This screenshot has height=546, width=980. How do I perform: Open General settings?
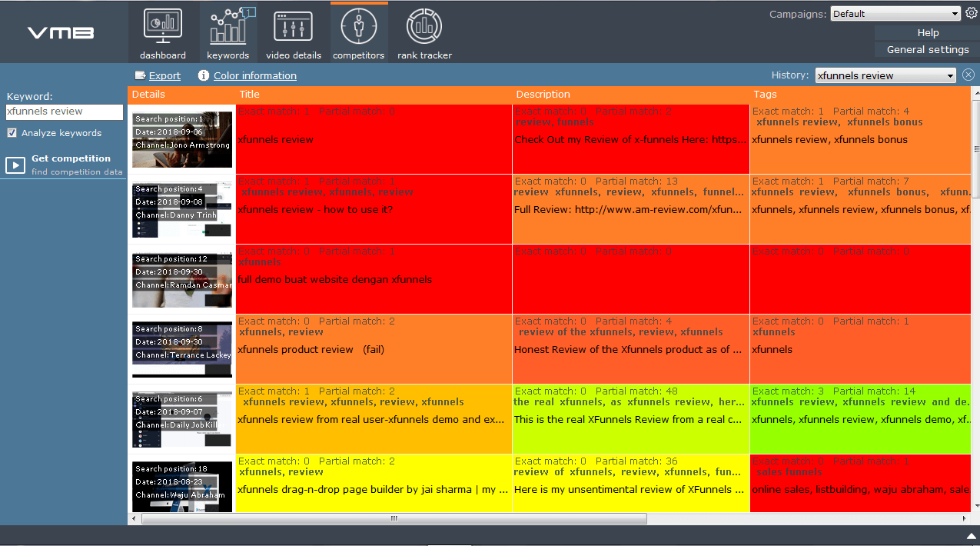(927, 50)
